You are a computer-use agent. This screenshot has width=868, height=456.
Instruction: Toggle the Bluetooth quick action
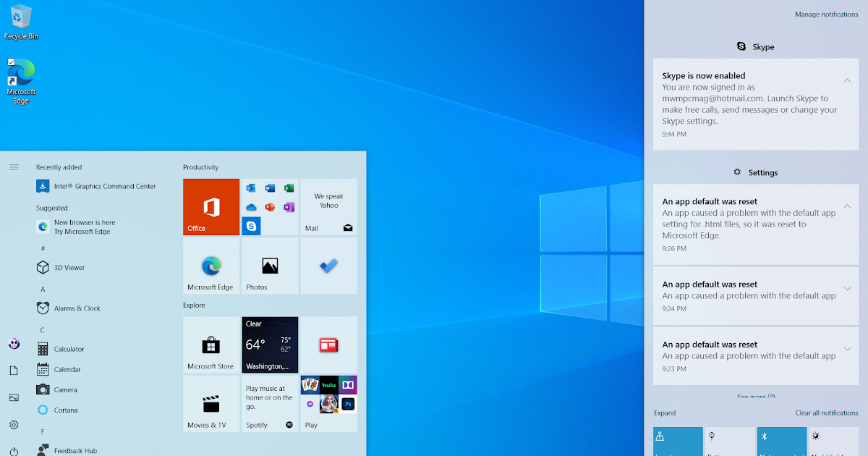point(782,442)
